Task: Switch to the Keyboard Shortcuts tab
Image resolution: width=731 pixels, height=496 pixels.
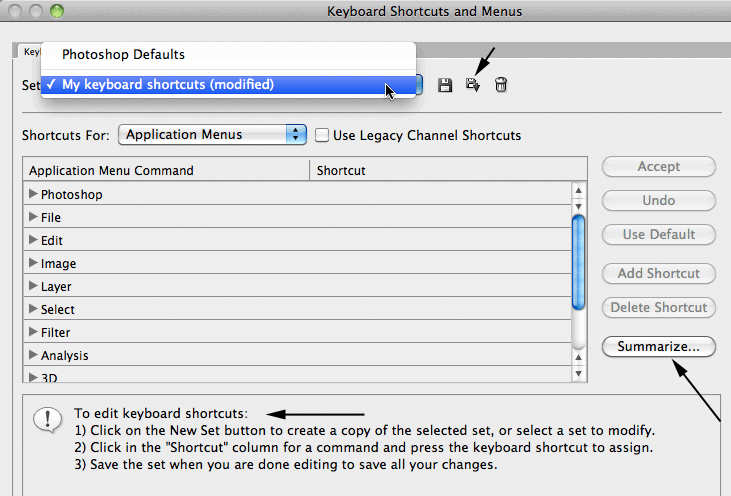Action: [29, 51]
